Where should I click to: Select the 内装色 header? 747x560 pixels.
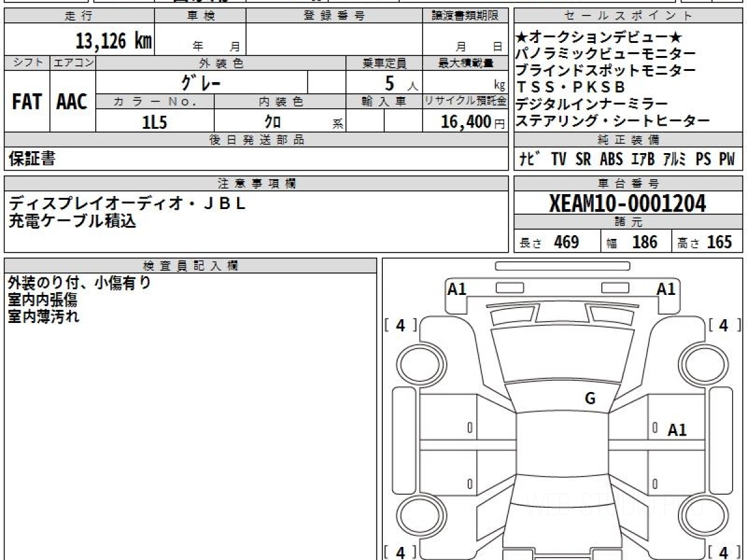pos(280,101)
